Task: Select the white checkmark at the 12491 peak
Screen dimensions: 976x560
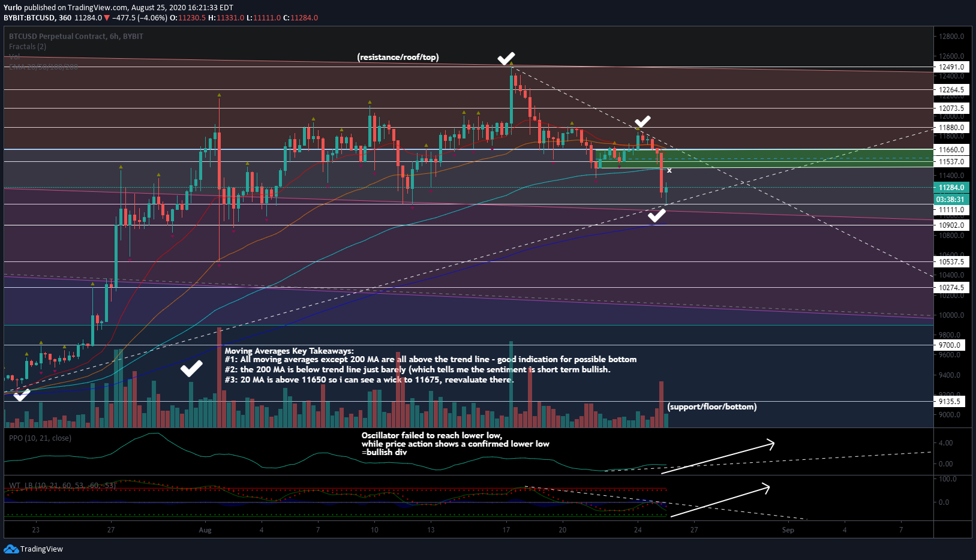Action: pyautogui.click(x=506, y=58)
